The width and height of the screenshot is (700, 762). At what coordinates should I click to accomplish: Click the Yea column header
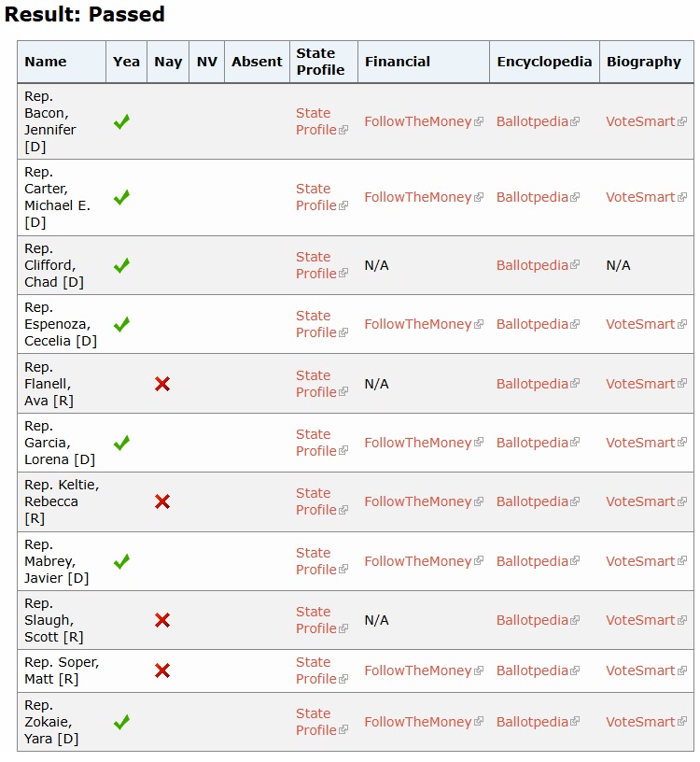126,62
